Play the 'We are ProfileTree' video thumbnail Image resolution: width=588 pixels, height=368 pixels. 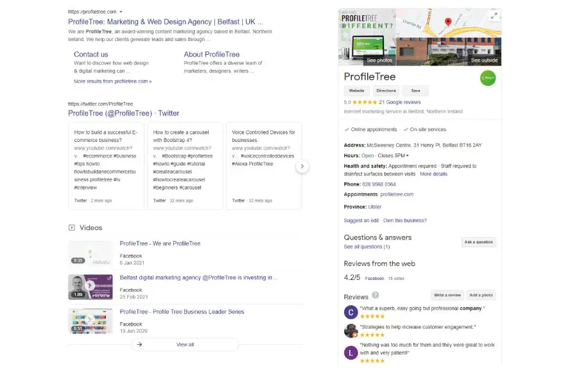coord(91,253)
